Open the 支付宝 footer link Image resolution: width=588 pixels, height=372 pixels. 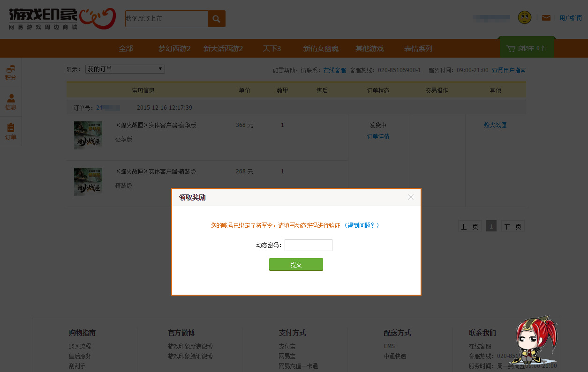point(287,346)
